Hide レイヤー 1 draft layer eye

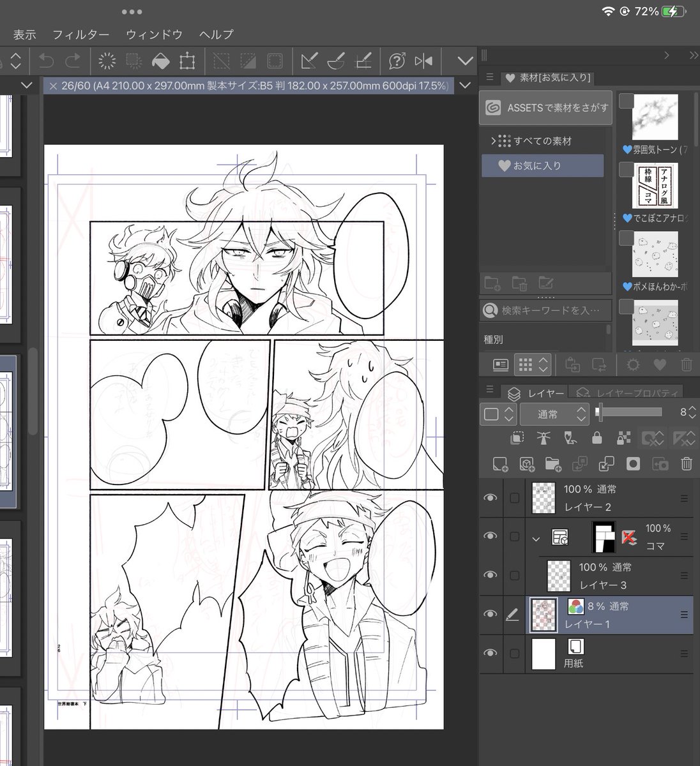point(490,614)
